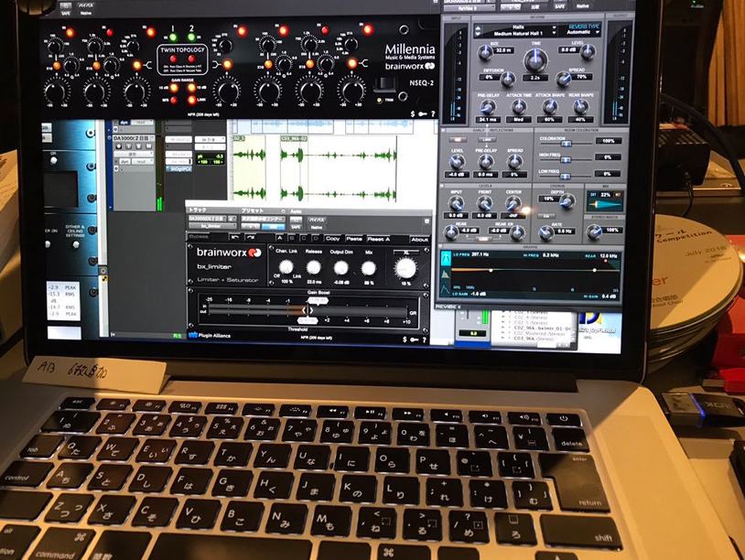Toggle Early Reflections LINK button in ReVibe
745x560 pixels.
(x=487, y=140)
